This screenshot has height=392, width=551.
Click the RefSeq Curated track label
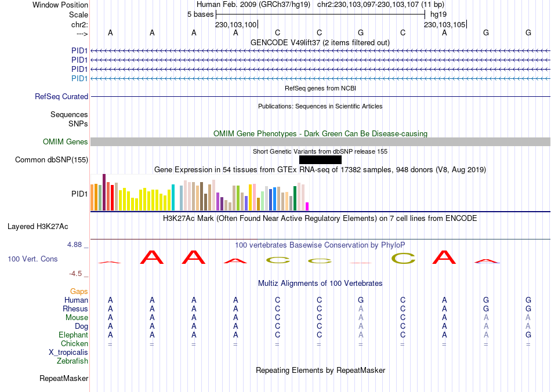(x=61, y=97)
